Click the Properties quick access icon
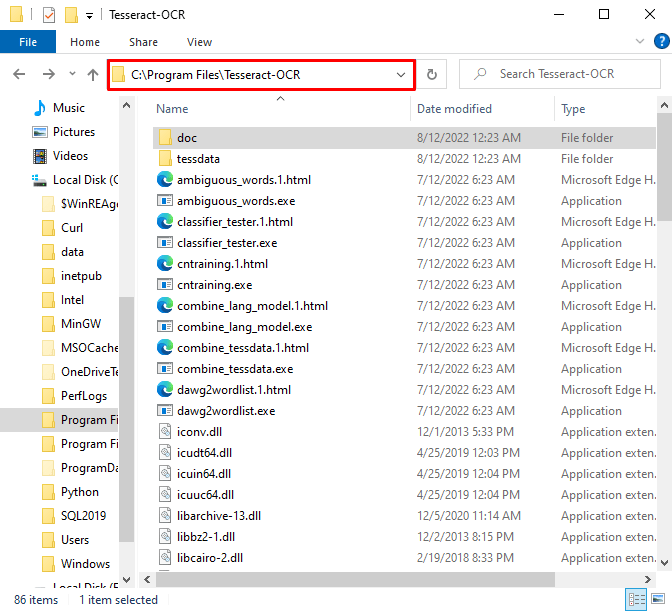The width and height of the screenshot is (672, 612). tap(49, 15)
